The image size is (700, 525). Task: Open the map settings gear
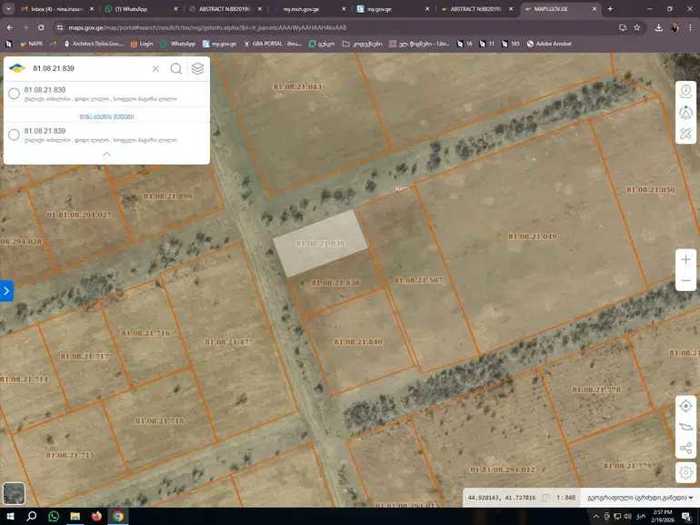point(686,472)
